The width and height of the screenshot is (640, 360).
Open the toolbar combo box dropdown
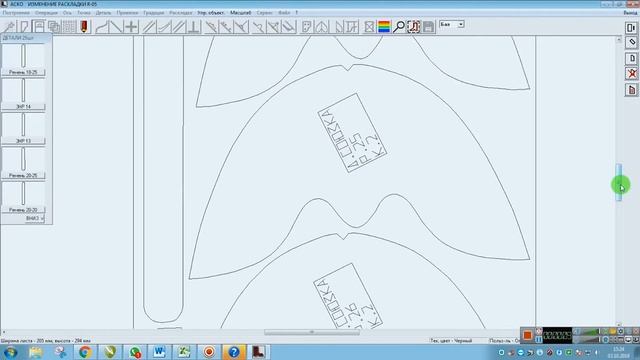[461, 24]
